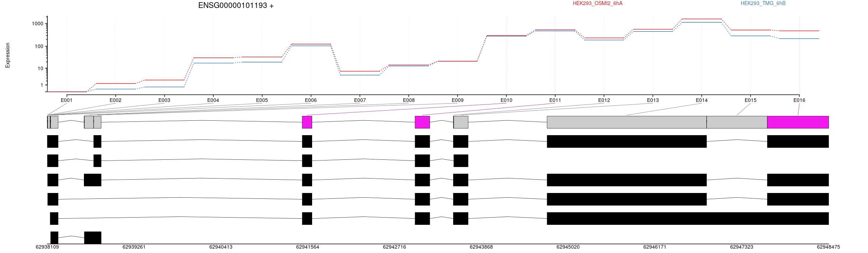Viewport: 868px width, 253px height.
Task: Click exon label E001
Action: [x=67, y=100]
